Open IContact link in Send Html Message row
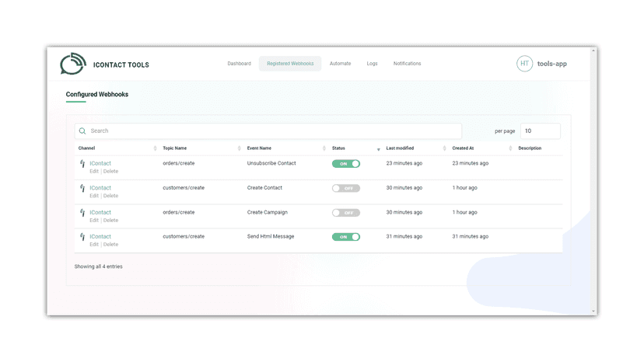 point(100,237)
